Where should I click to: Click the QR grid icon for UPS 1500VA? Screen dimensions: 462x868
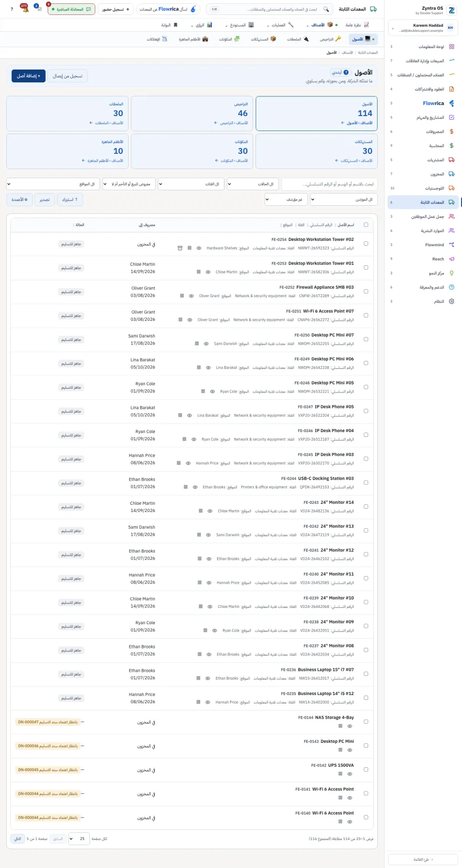click(x=340, y=774)
